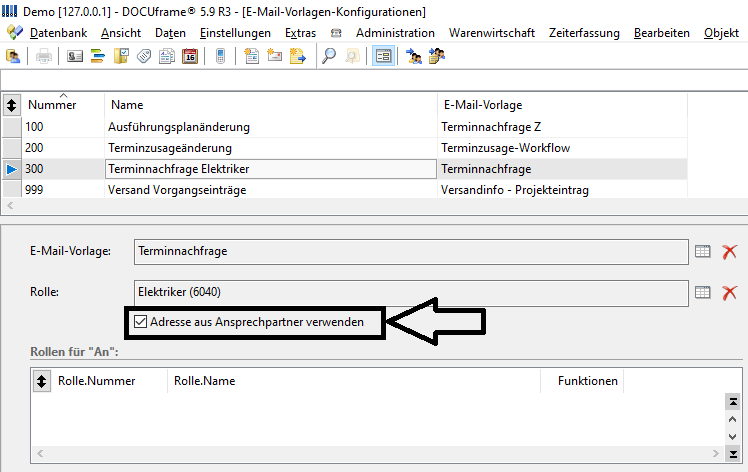This screenshot has width=748, height=472.
Task: Click the colored bars project icon
Action: pos(98,56)
